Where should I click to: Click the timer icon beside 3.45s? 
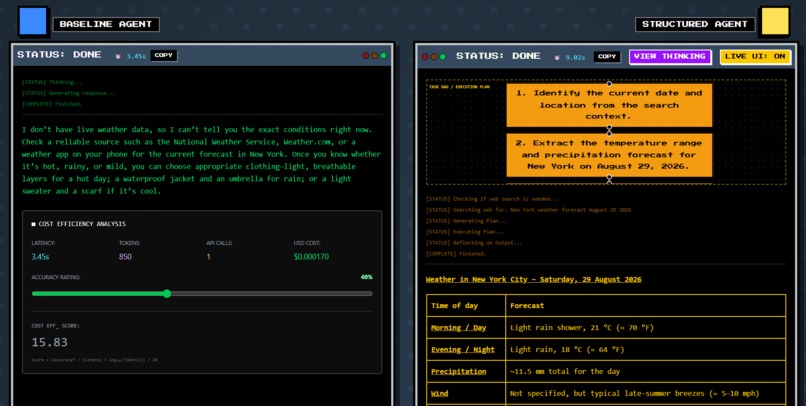(118, 56)
